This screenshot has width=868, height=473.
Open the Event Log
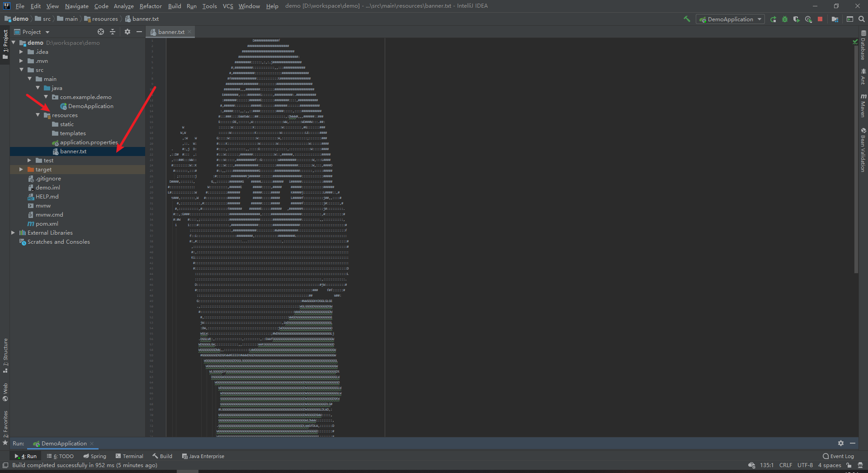[x=838, y=456]
